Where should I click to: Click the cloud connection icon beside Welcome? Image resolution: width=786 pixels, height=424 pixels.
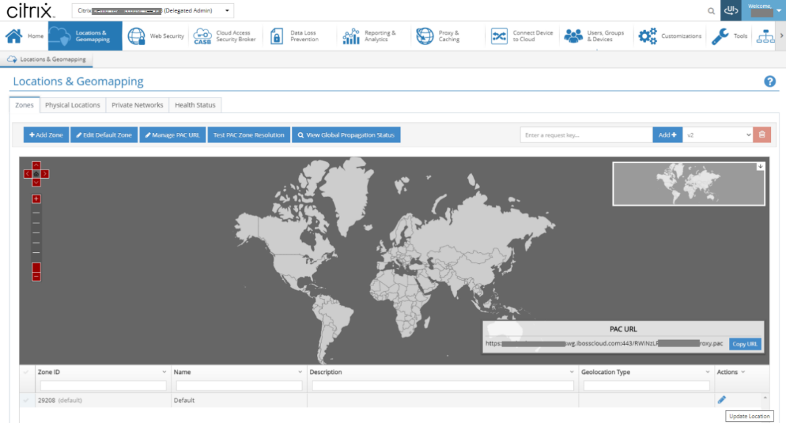[x=731, y=10]
